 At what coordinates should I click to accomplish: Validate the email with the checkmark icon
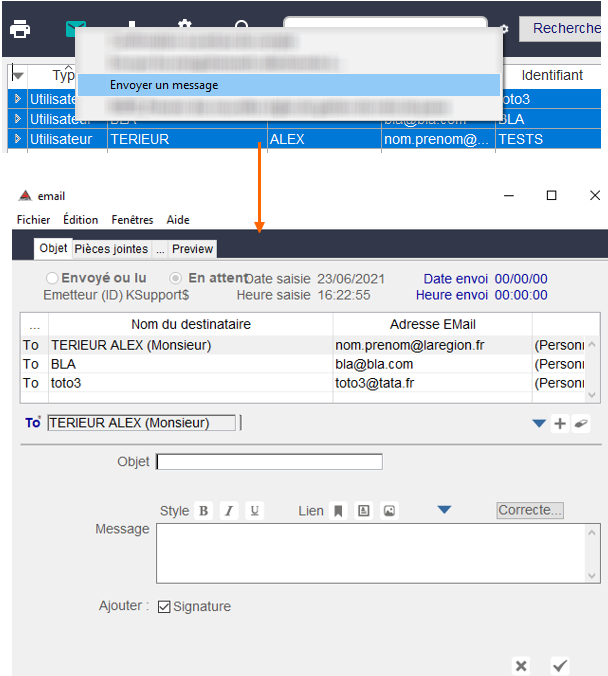click(560, 665)
